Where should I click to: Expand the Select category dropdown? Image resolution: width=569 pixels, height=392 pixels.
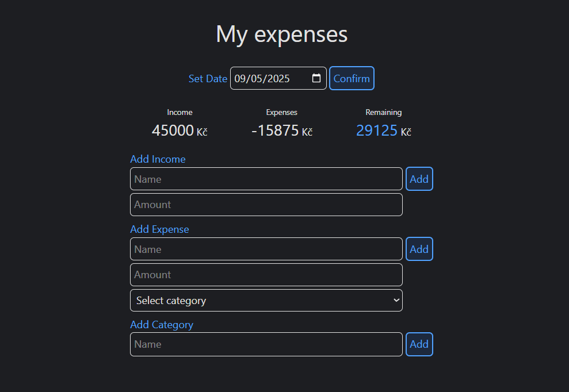click(x=266, y=301)
